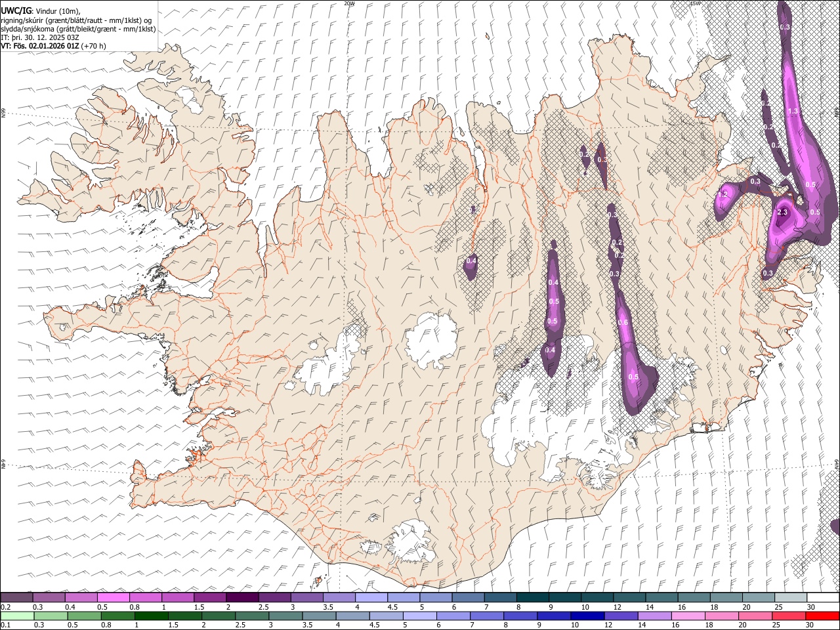Click the snow legend swatch for 4–4.5

pos(371,598)
